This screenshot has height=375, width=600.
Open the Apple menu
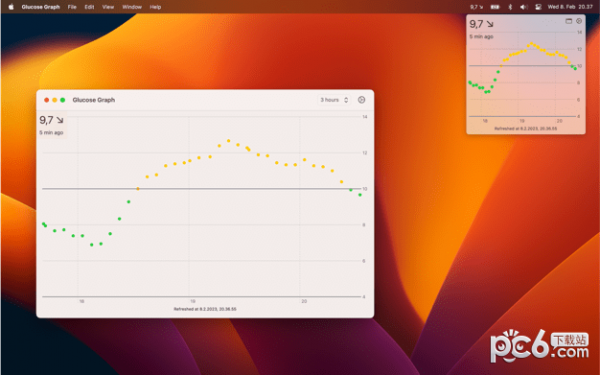tap(11, 7)
